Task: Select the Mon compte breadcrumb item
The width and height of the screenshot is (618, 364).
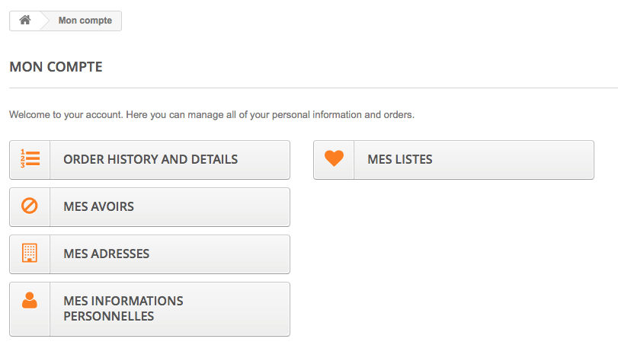Action: (x=85, y=21)
